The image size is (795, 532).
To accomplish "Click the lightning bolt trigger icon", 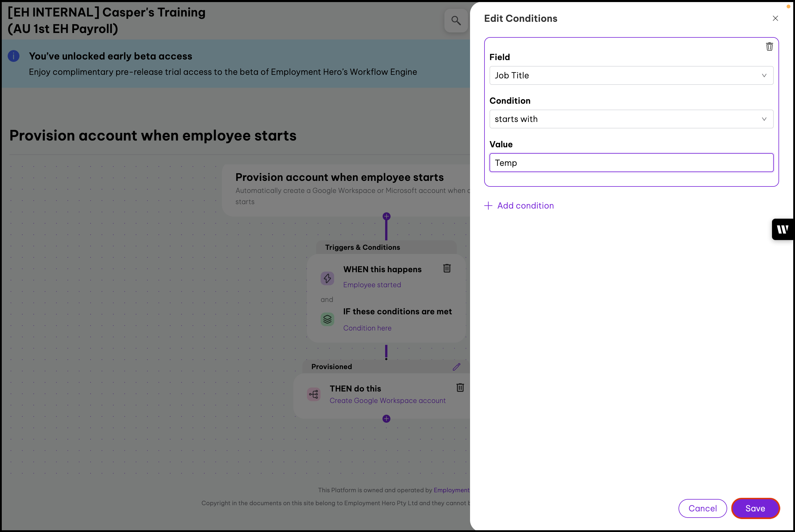I will 327,278.
